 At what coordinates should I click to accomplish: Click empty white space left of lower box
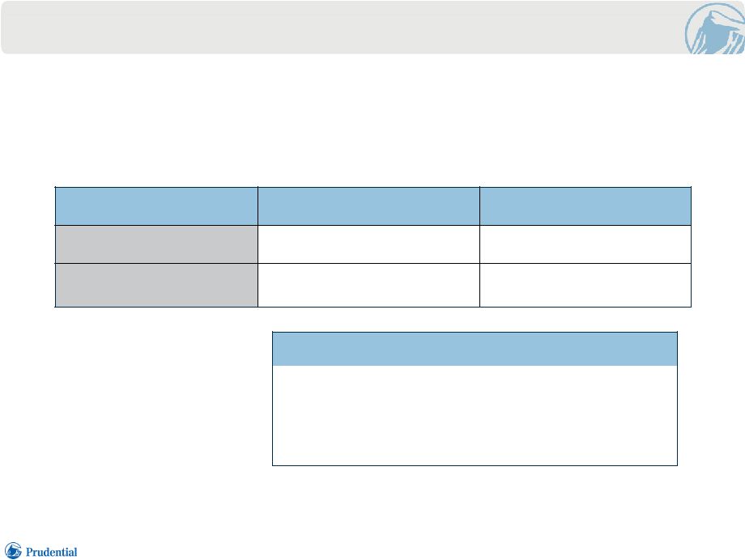coord(161,399)
